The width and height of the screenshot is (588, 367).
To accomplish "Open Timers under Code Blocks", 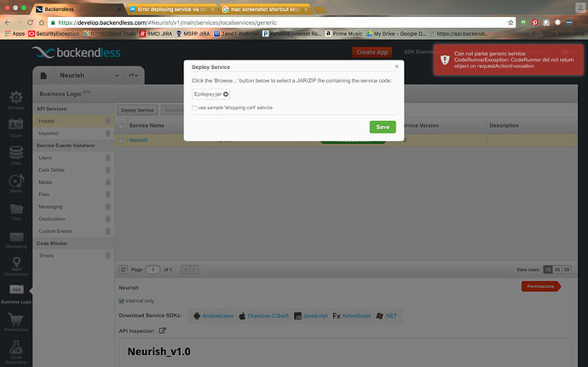I will coord(73,255).
